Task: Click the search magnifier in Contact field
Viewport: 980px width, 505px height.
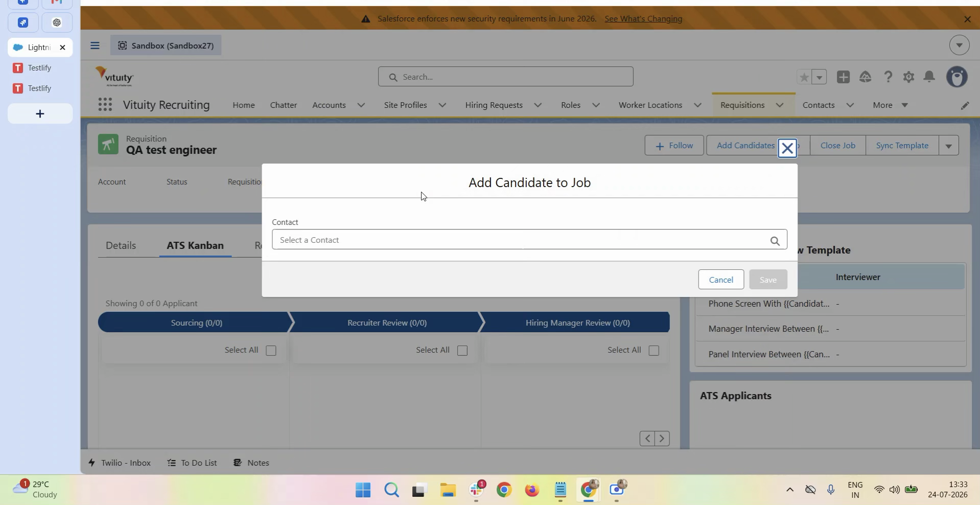Action: coord(775,241)
